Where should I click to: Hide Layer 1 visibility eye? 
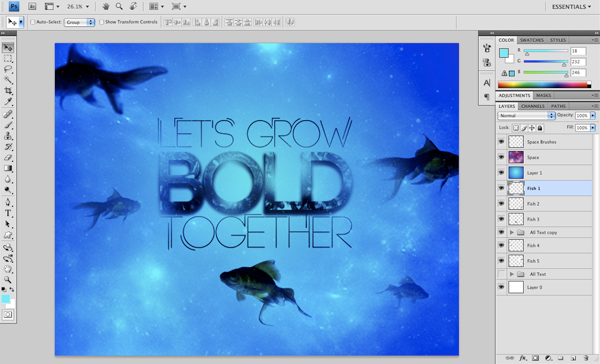[501, 173]
